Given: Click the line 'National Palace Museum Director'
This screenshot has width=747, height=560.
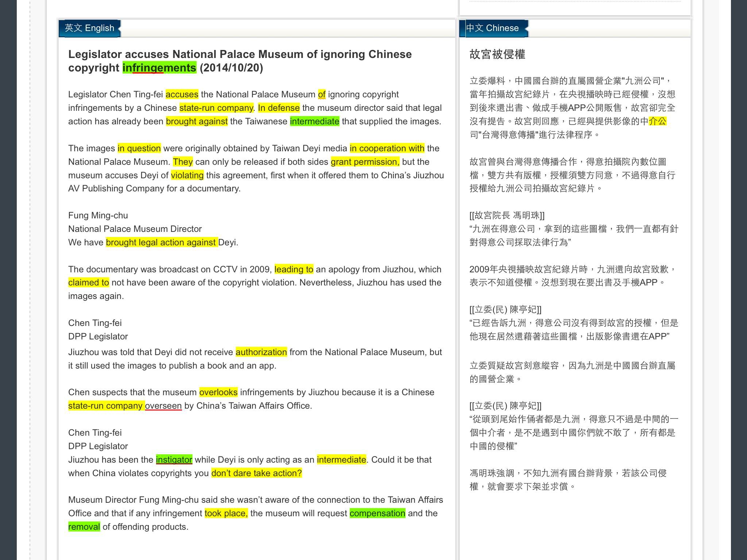Looking at the screenshot, I should coord(135,229).
